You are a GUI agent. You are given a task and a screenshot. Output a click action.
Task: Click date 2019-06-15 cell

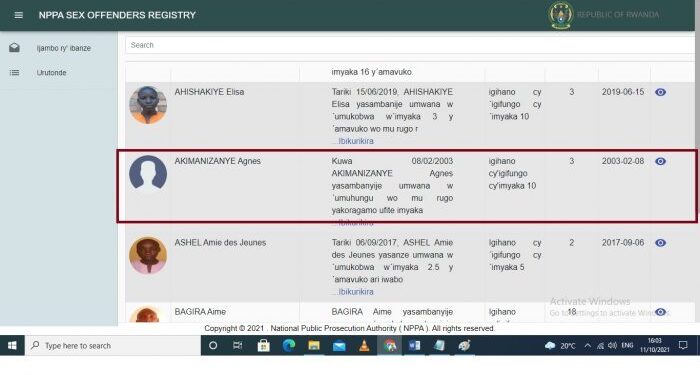(x=623, y=92)
